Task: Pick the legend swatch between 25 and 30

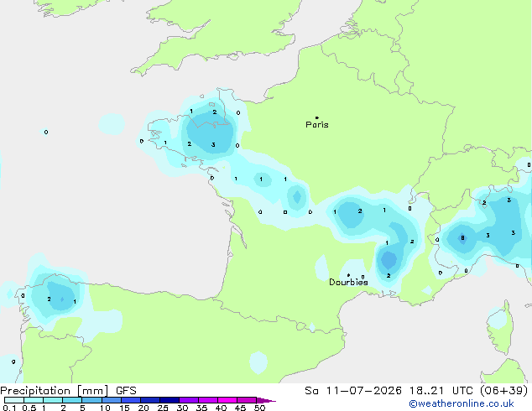Action: 170,400
